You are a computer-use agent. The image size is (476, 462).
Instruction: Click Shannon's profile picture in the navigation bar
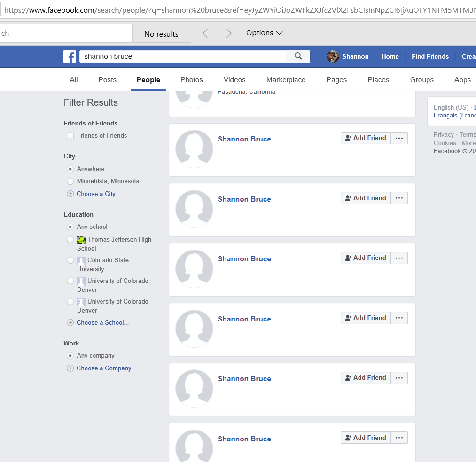(x=333, y=56)
